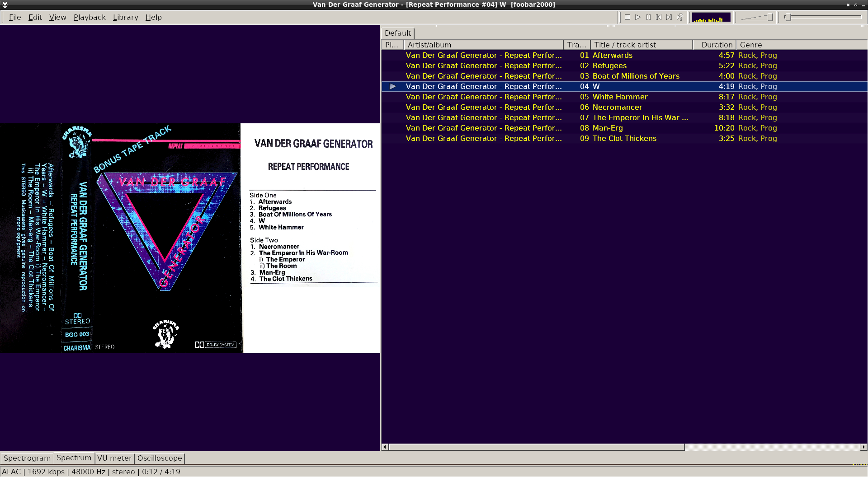Pause playback with the Pause button
The image size is (868, 477).
[x=648, y=17]
